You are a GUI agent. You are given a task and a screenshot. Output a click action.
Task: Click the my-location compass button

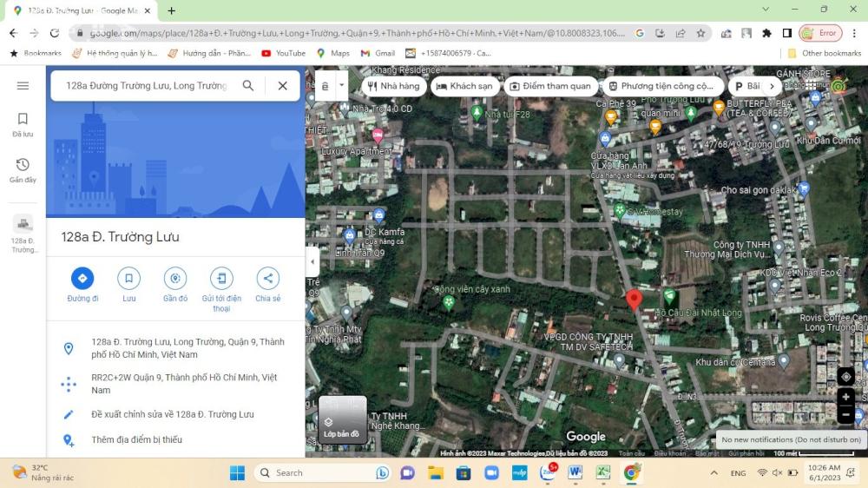845,376
